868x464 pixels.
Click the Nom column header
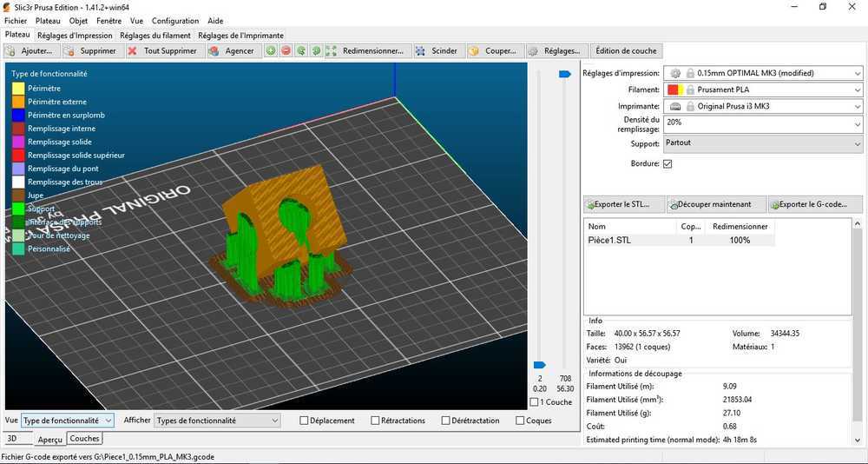(630, 227)
